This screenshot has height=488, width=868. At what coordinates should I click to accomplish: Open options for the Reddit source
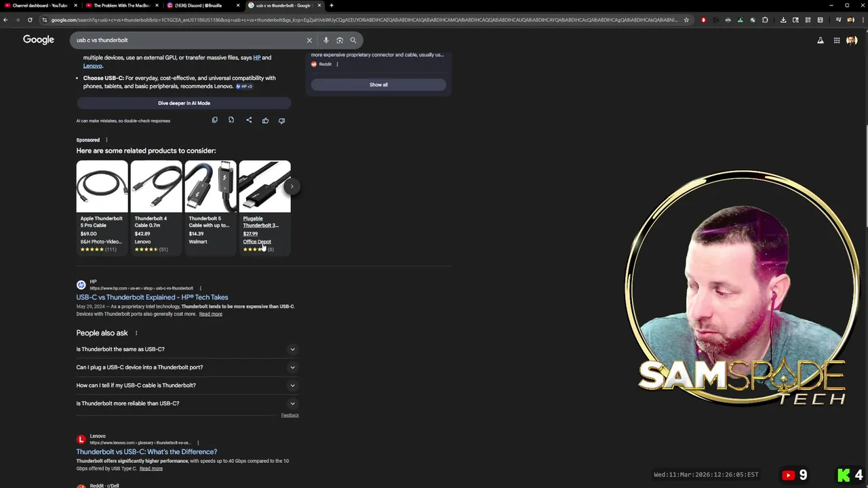pos(337,64)
